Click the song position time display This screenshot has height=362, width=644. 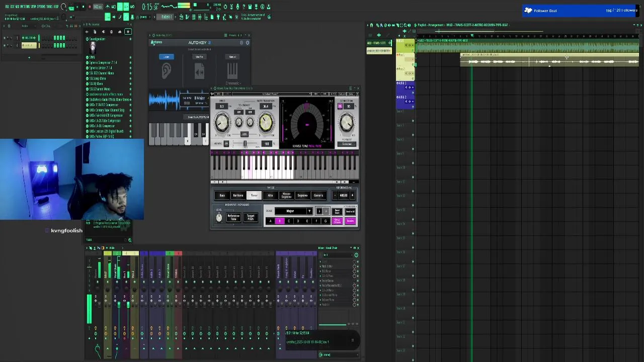[x=150, y=7]
